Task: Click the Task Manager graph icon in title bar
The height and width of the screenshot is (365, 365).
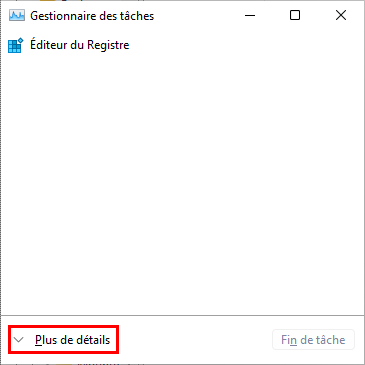Action: pos(16,15)
